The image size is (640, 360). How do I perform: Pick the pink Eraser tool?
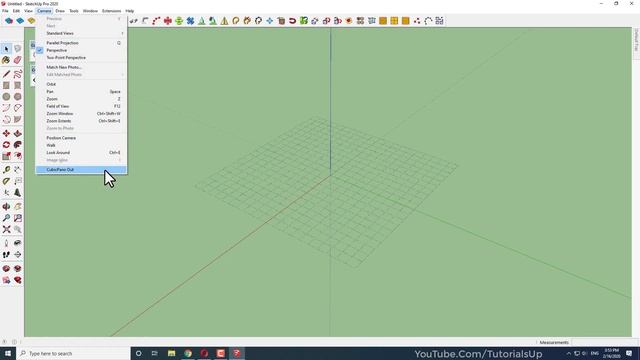18,60
